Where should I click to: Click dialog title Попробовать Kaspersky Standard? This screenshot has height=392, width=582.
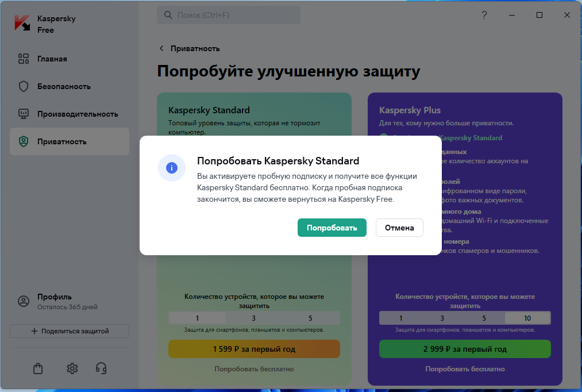point(278,161)
